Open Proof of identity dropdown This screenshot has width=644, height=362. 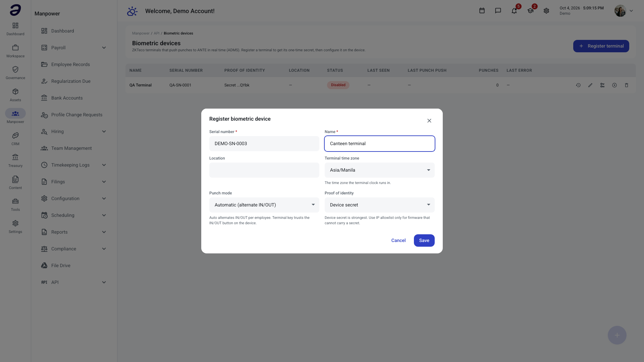pos(380,205)
